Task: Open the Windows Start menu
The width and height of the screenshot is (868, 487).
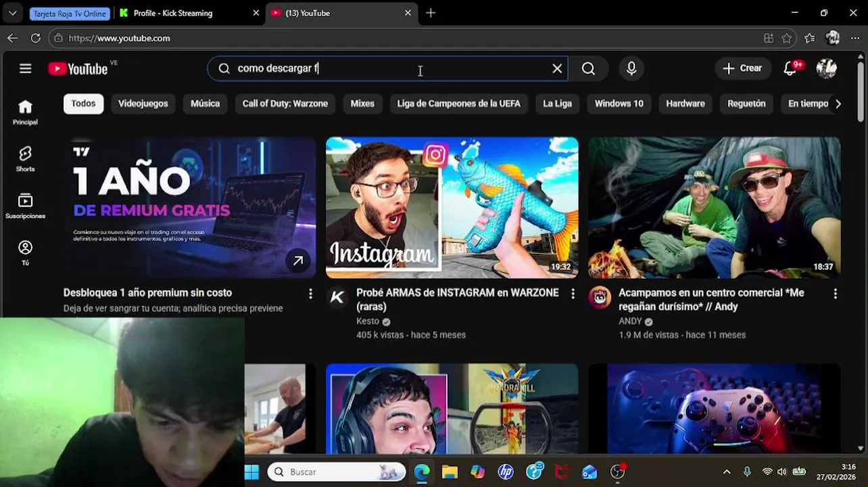Action: click(251, 472)
